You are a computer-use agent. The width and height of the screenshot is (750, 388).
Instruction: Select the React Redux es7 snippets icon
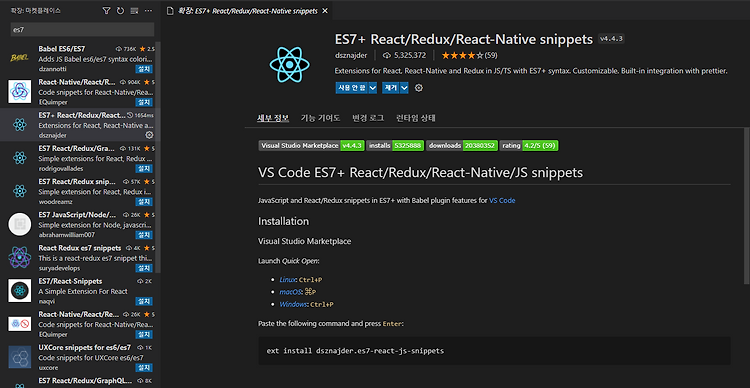pyautogui.click(x=20, y=257)
